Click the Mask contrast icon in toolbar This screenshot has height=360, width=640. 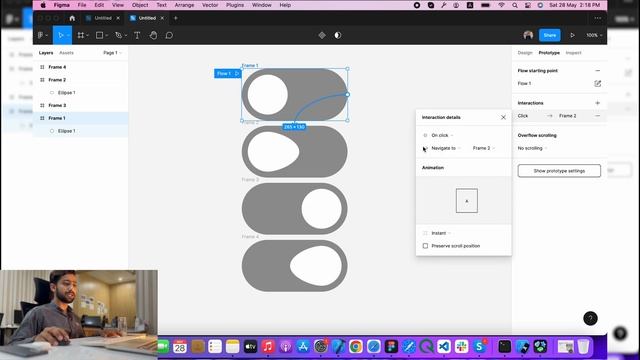338,36
